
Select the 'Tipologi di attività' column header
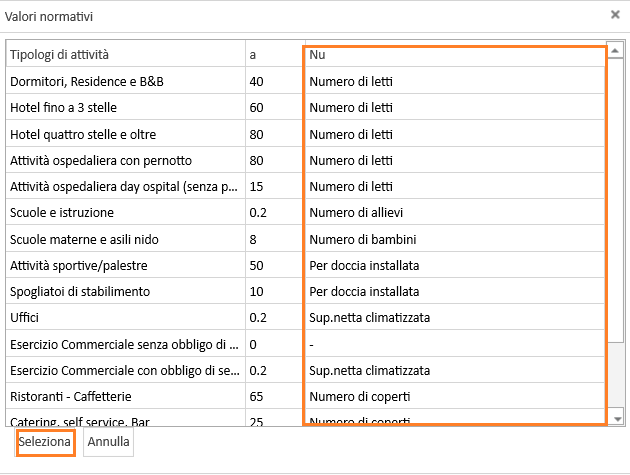[x=125, y=54]
